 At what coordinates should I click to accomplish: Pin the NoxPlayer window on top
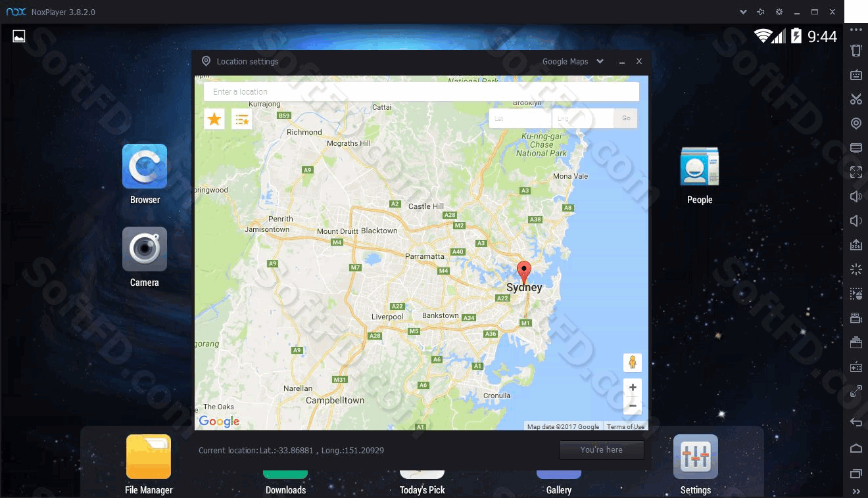click(x=761, y=12)
